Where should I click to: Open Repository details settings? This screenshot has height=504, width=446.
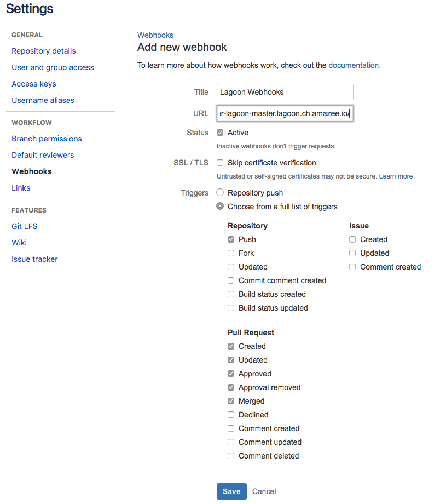[x=44, y=51]
